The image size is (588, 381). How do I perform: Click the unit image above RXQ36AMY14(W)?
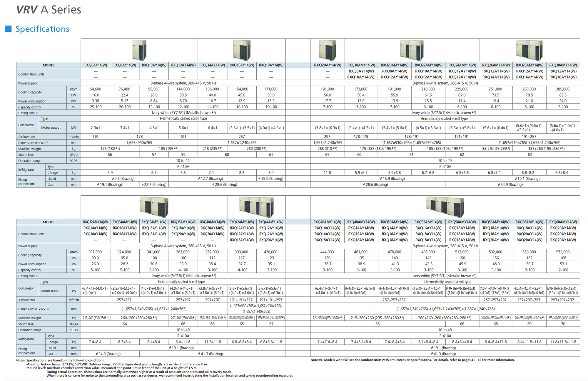tap(154, 207)
